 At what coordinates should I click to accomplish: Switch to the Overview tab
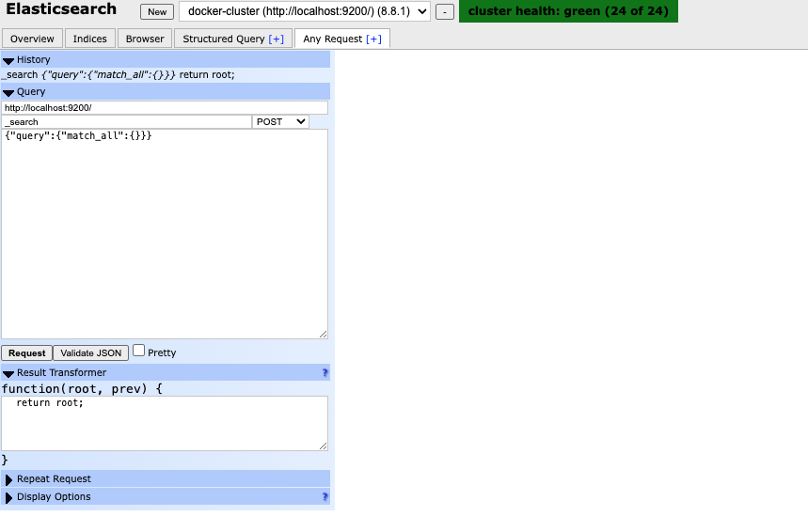click(x=32, y=39)
